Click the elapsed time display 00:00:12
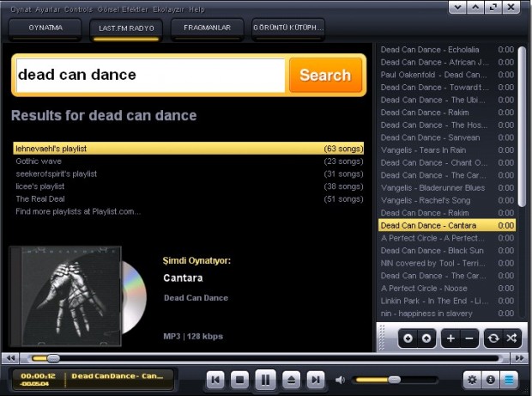The image size is (532, 396). coord(38,376)
